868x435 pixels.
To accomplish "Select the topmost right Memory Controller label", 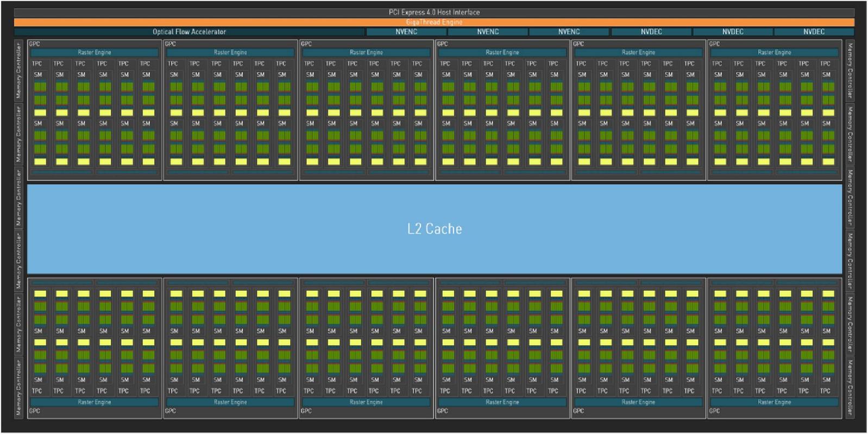I will point(850,71).
